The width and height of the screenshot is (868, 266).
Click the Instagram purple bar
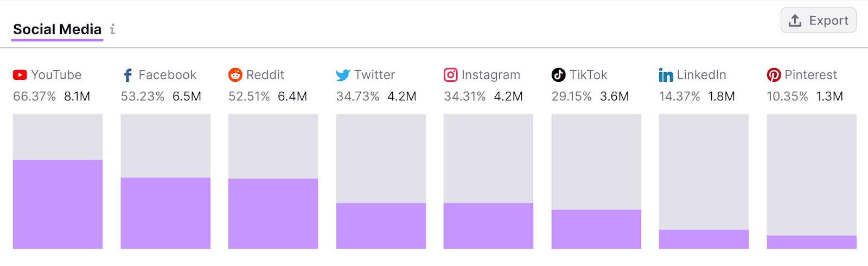click(488, 226)
